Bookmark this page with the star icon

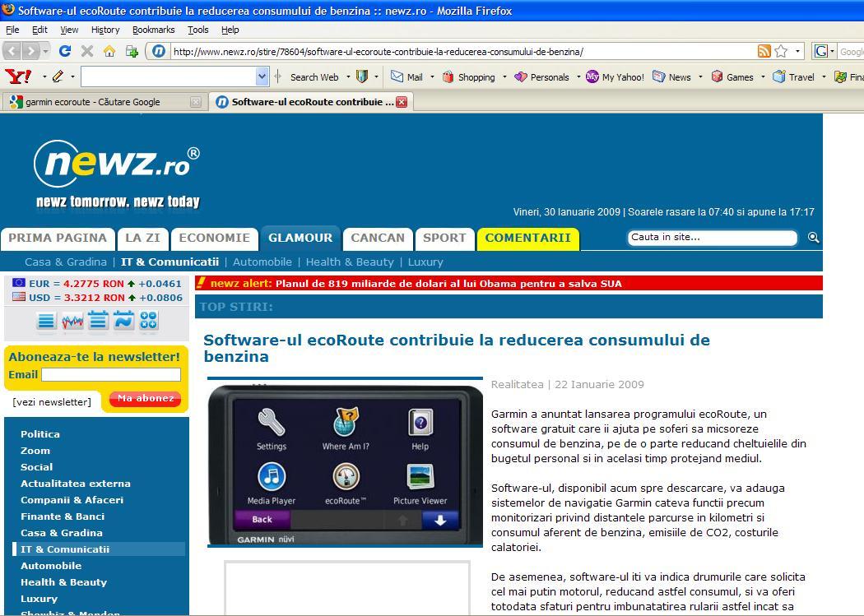click(781, 51)
